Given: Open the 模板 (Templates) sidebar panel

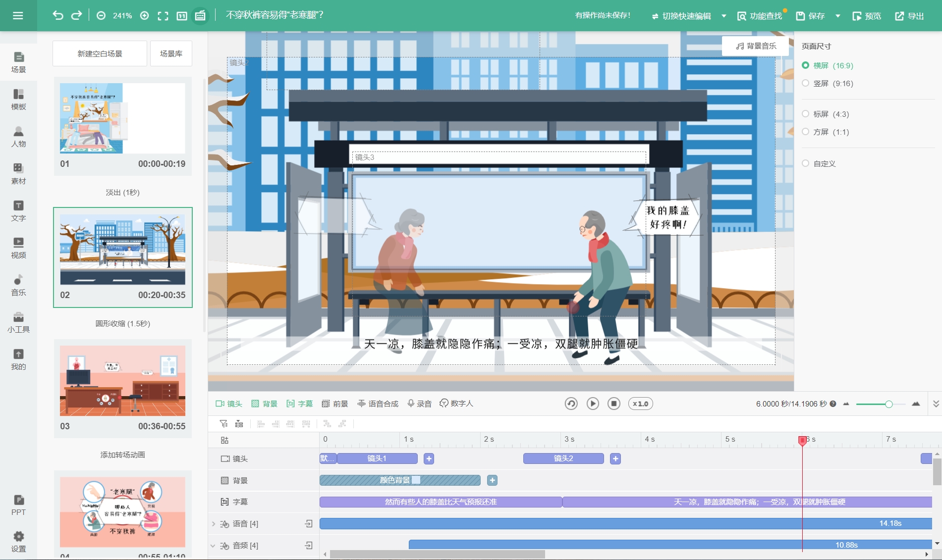Looking at the screenshot, I should [18, 100].
